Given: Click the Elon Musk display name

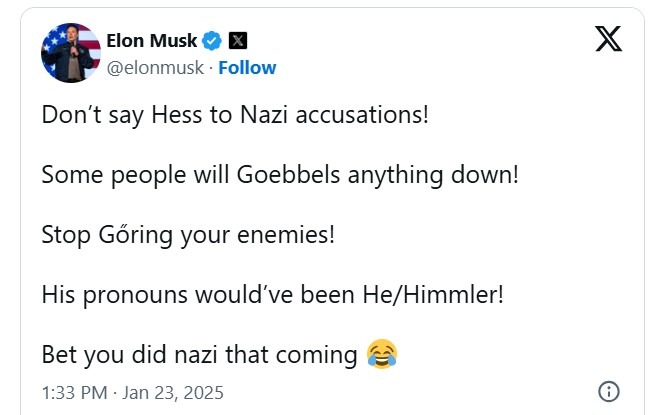Looking at the screenshot, I should tap(151, 41).
